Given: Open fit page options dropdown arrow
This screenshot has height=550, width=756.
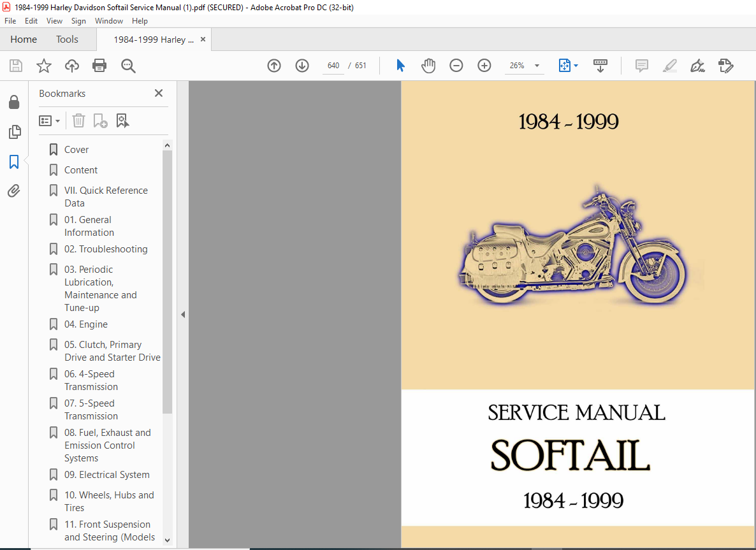Looking at the screenshot, I should click(576, 66).
